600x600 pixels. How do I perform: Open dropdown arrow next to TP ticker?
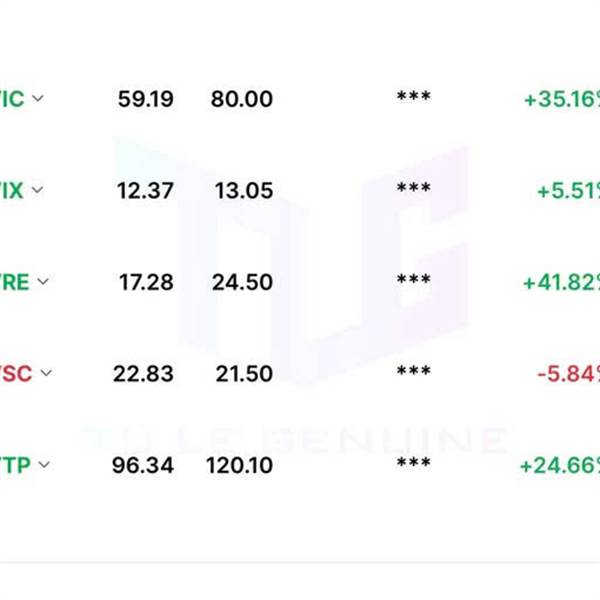[x=44, y=465]
